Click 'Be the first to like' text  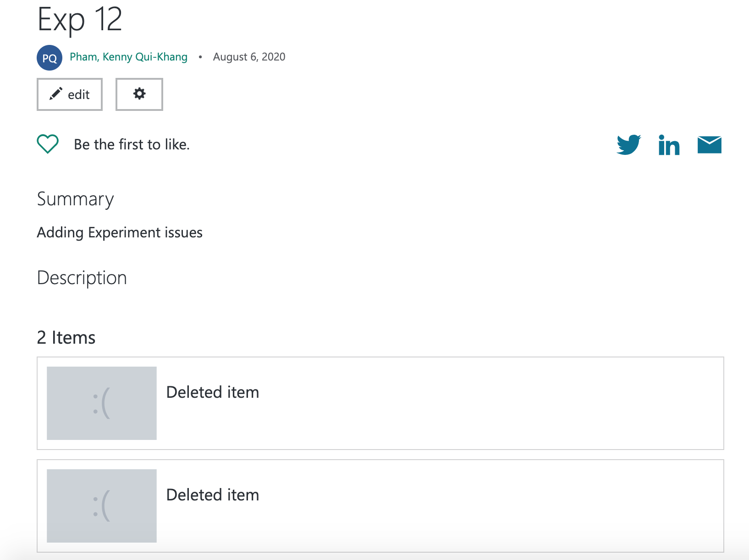tap(132, 144)
